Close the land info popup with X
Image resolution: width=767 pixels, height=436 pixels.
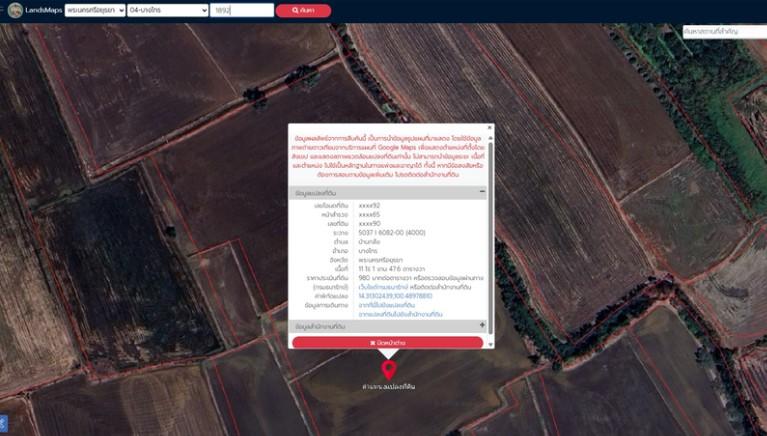click(490, 128)
